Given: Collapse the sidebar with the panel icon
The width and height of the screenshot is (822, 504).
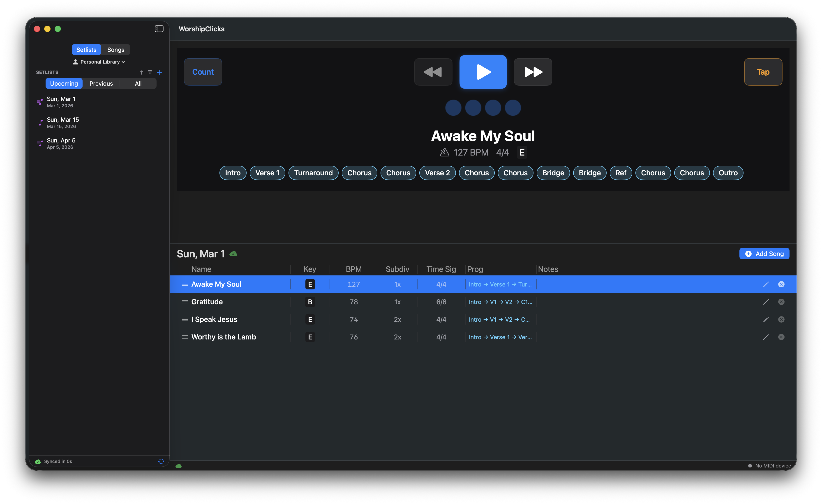Looking at the screenshot, I should click(159, 29).
